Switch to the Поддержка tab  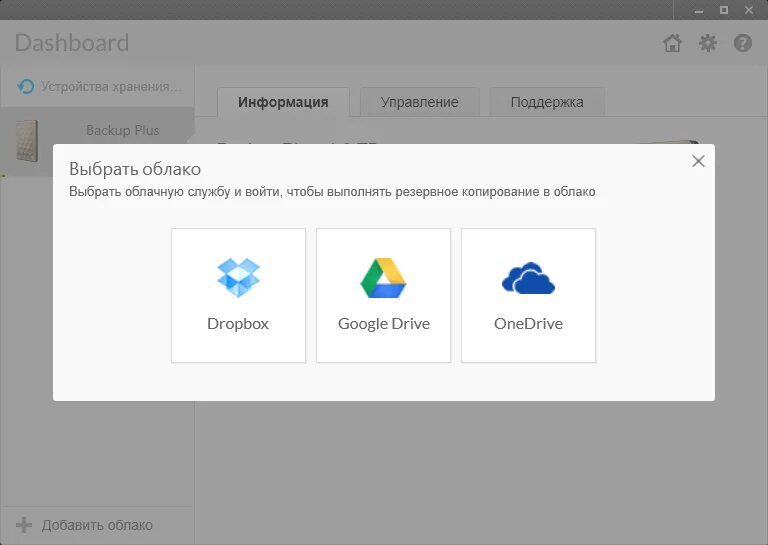click(547, 102)
